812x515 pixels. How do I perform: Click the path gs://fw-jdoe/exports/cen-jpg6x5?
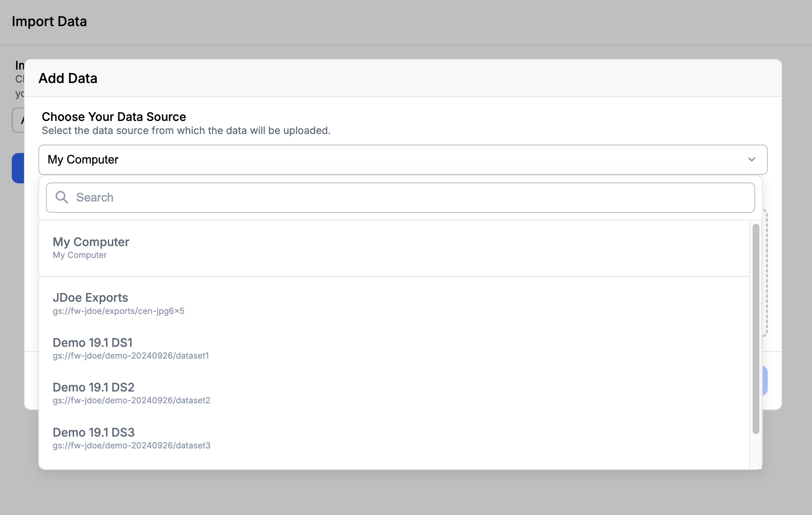(x=118, y=311)
